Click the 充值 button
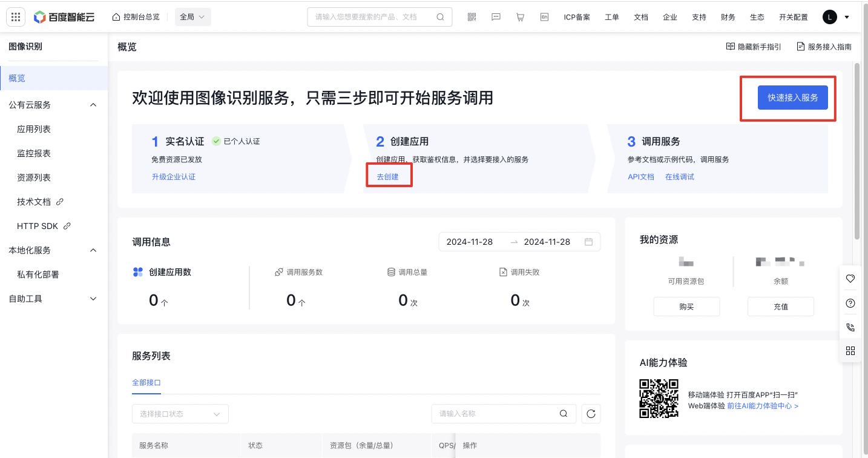Screen dimensions: 868x458 pos(781,307)
